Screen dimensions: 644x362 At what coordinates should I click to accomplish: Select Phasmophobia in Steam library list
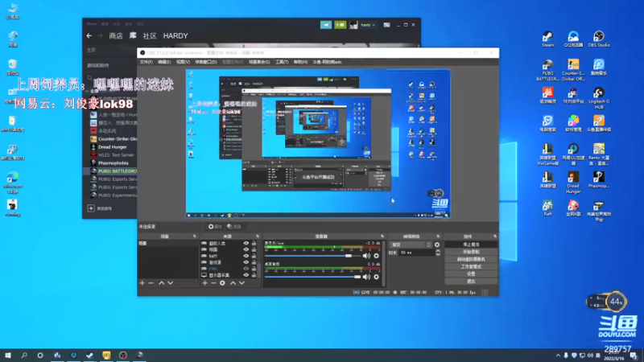pyautogui.click(x=114, y=163)
